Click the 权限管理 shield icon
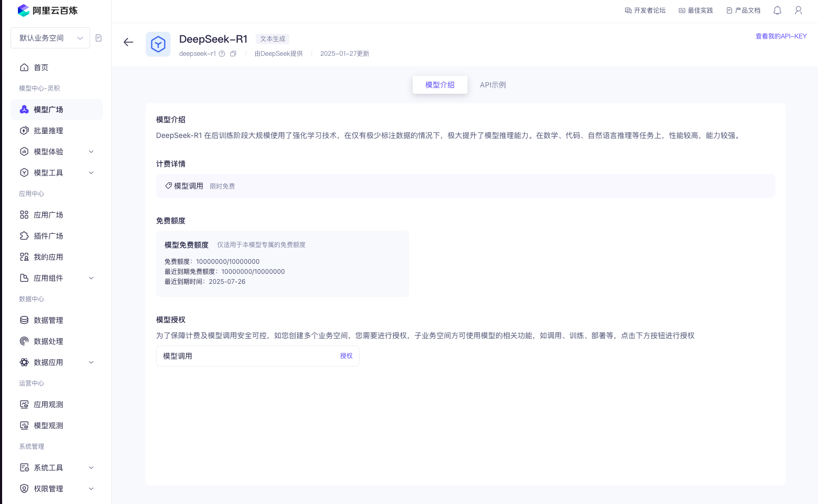Image resolution: width=818 pixels, height=504 pixels. pos(24,489)
